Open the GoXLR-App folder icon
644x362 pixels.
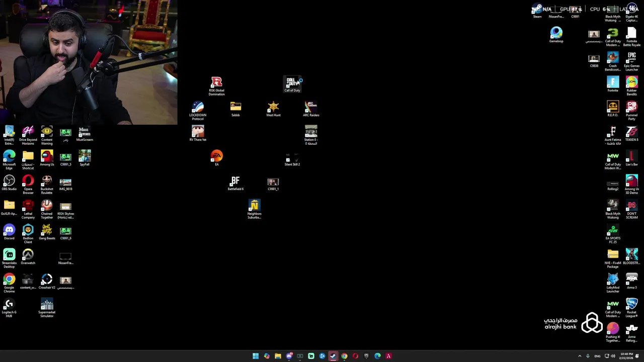[x=9, y=208]
